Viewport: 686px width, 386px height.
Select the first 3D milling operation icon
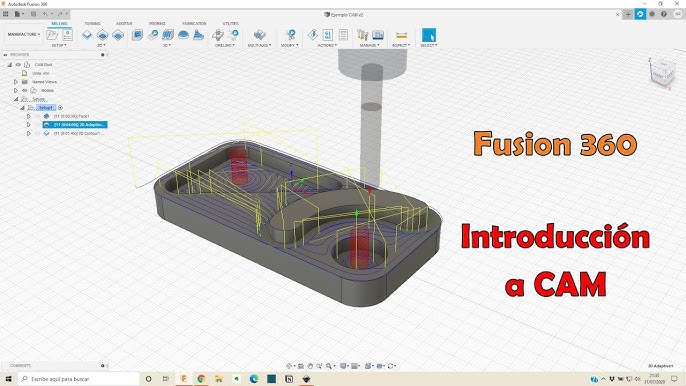(x=137, y=35)
